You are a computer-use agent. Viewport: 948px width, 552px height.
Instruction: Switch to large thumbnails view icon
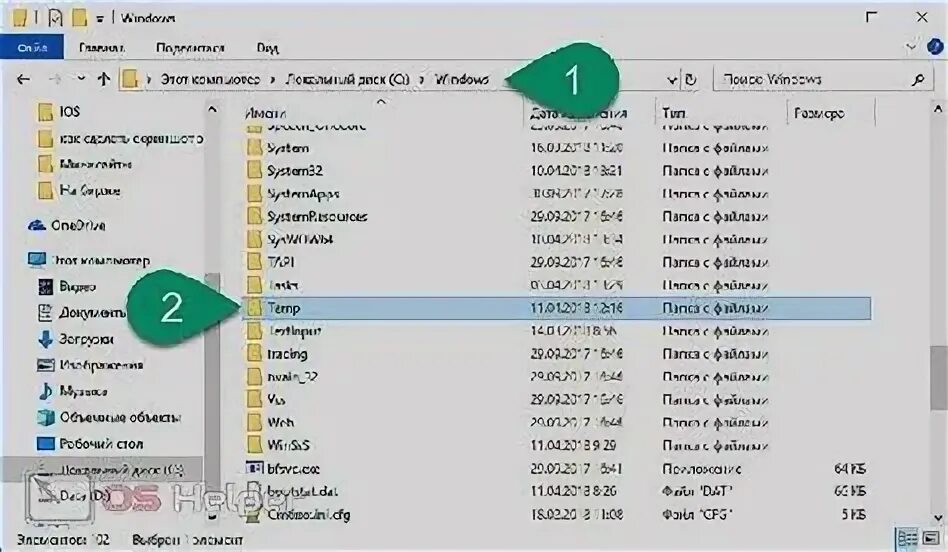tap(931, 537)
